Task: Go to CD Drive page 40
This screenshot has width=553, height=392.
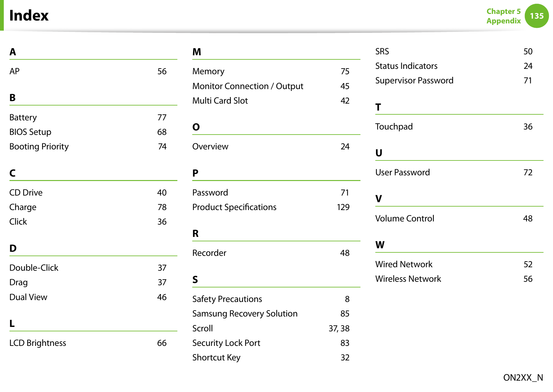Action: 88,193
